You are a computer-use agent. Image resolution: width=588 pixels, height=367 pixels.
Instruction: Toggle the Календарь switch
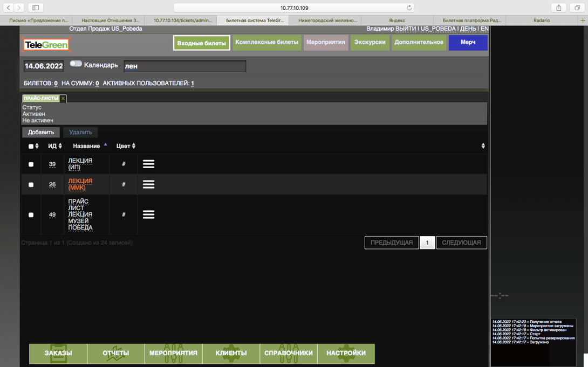[x=76, y=64]
